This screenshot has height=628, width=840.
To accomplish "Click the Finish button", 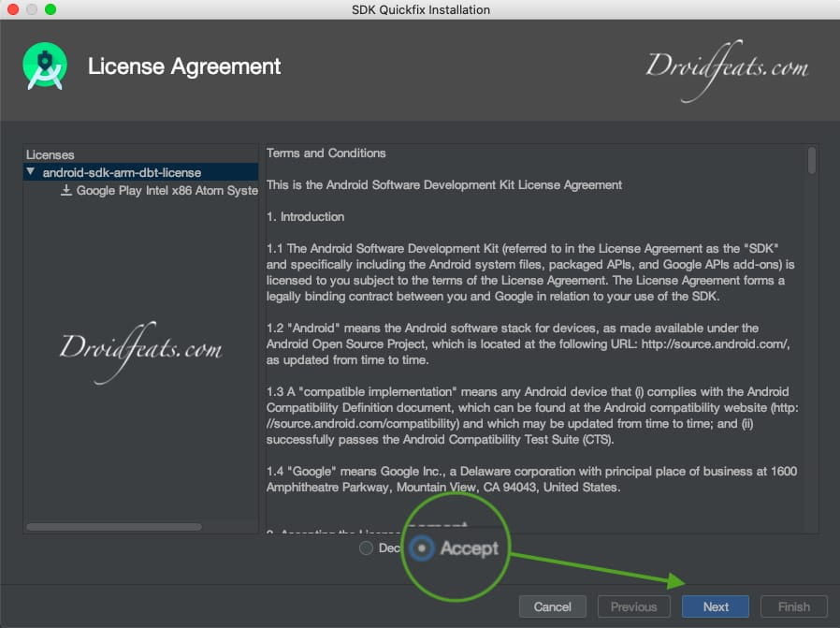I will [793, 606].
